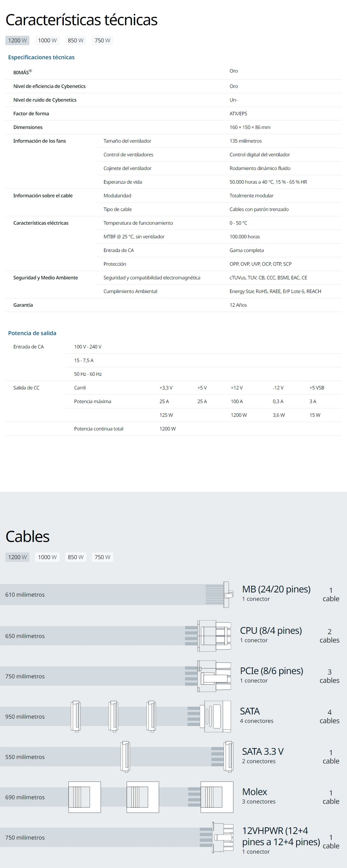
Task: Select the 1200 W tab under Características técnicas
Action: 17,40
